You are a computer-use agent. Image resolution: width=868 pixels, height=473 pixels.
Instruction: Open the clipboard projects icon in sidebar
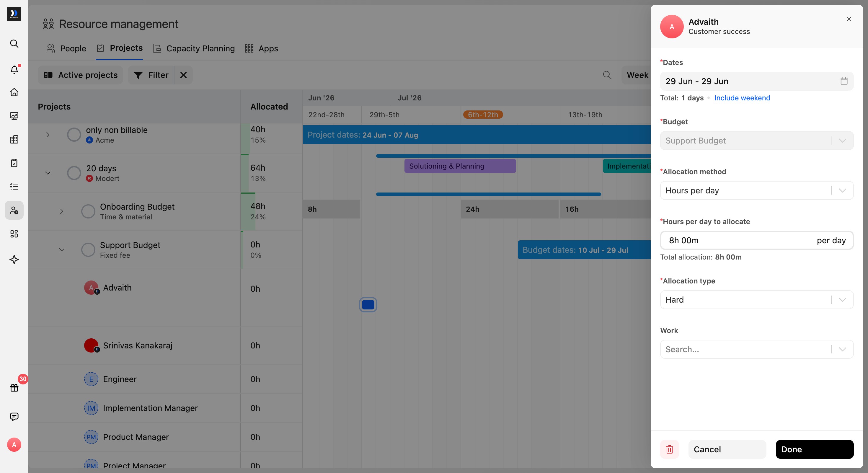coord(14,163)
